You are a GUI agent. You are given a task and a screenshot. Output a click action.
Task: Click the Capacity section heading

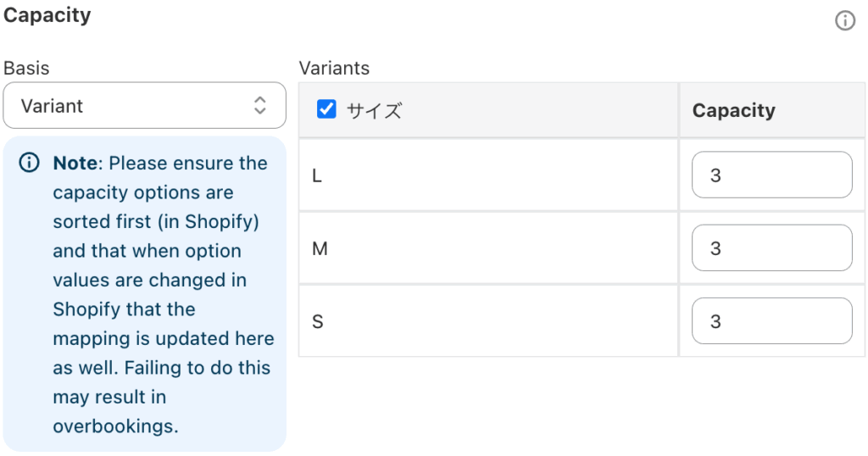47,15
